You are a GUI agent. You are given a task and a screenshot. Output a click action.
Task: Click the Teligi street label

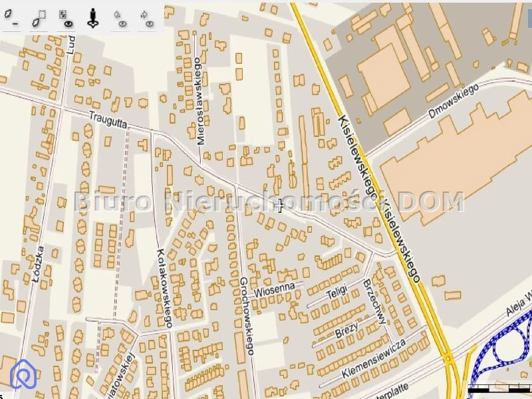337,293
